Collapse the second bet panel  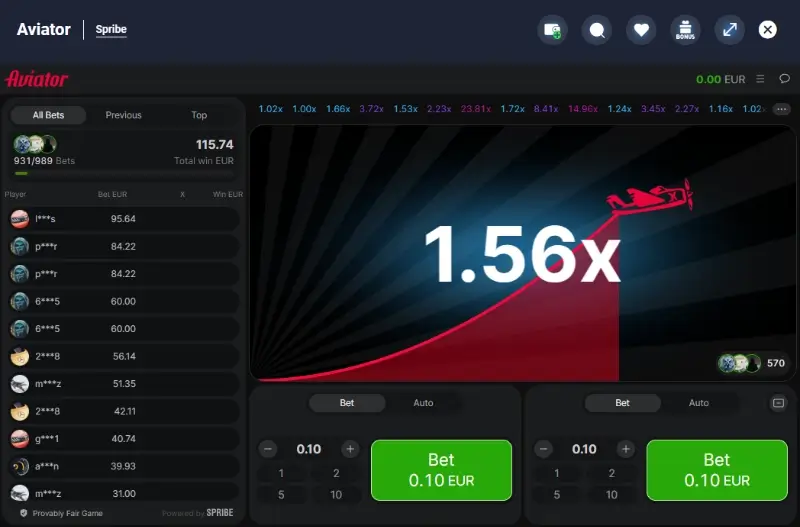pyautogui.click(x=779, y=403)
